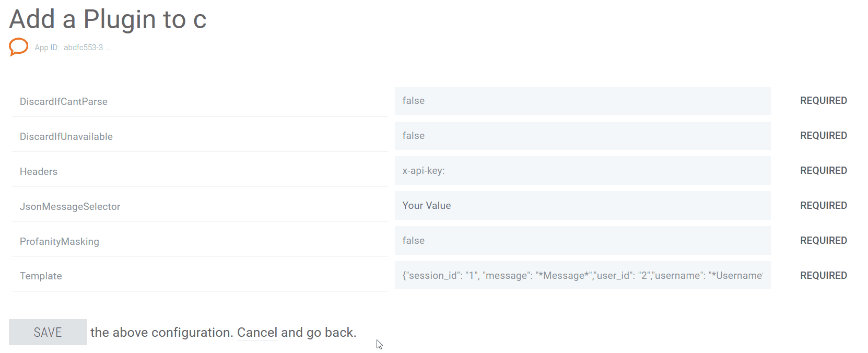
Task: Click the DiscardIfUnavailable label
Action: pyautogui.click(x=66, y=137)
